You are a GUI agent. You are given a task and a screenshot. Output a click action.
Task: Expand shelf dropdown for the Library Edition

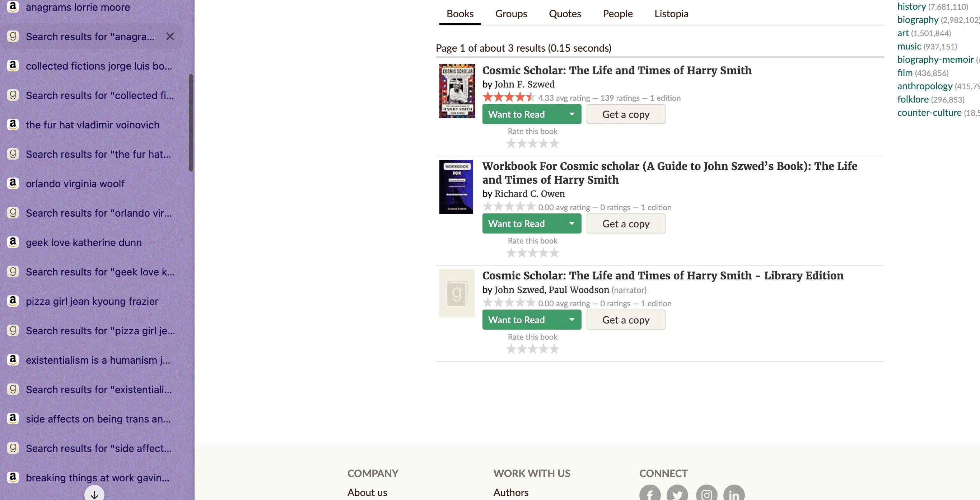click(x=571, y=320)
